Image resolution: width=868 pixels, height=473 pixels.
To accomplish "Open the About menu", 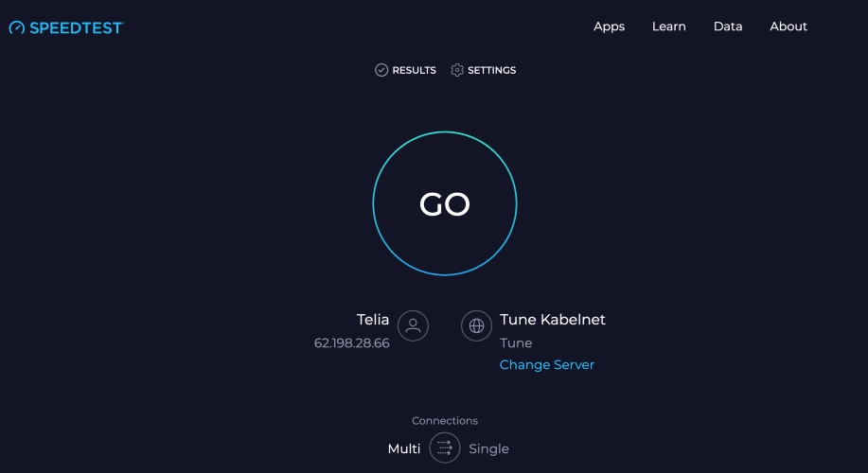I will point(788,26).
